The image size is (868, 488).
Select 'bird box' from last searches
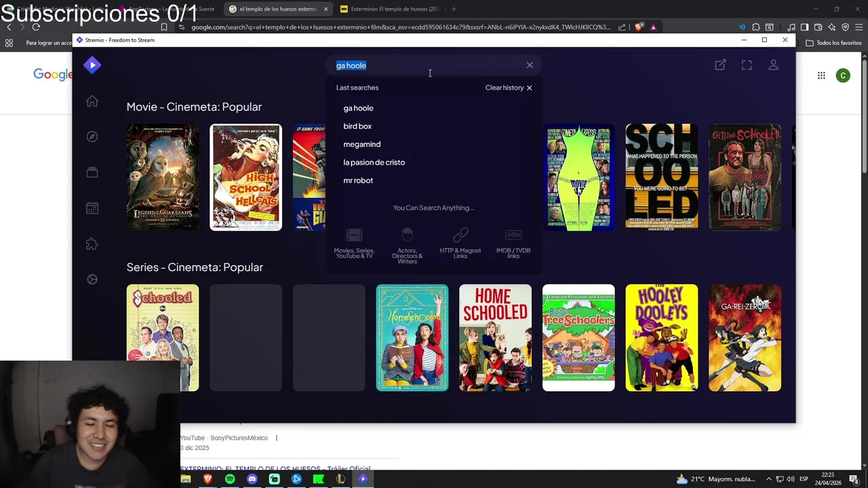click(x=357, y=126)
